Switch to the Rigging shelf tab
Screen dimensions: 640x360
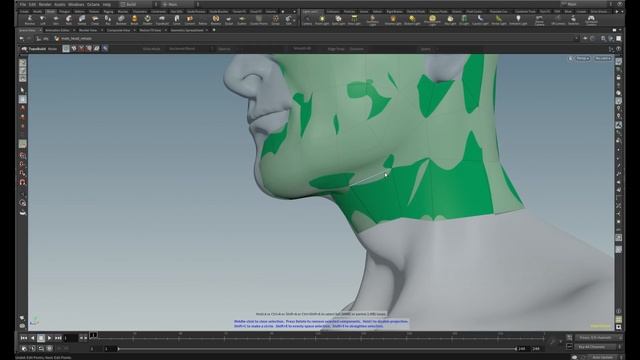point(108,11)
